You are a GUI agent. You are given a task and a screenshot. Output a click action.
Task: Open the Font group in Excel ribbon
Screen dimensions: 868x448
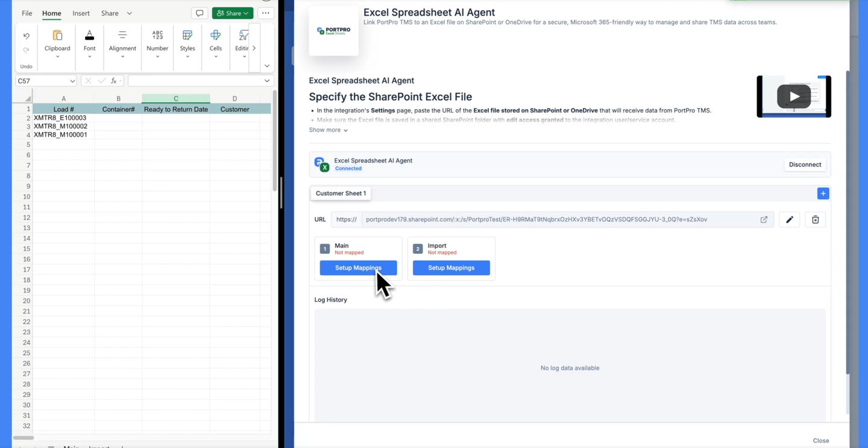[x=89, y=44]
